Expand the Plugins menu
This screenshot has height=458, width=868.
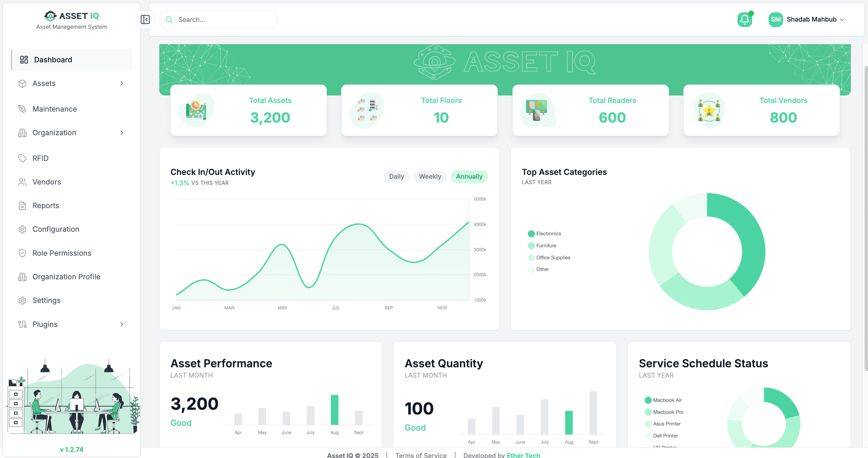[122, 324]
